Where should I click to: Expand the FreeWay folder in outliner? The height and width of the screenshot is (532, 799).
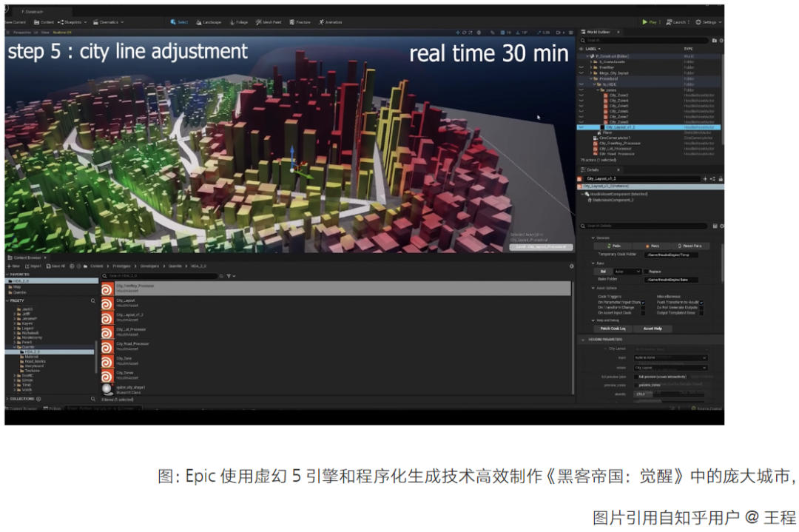point(591,67)
